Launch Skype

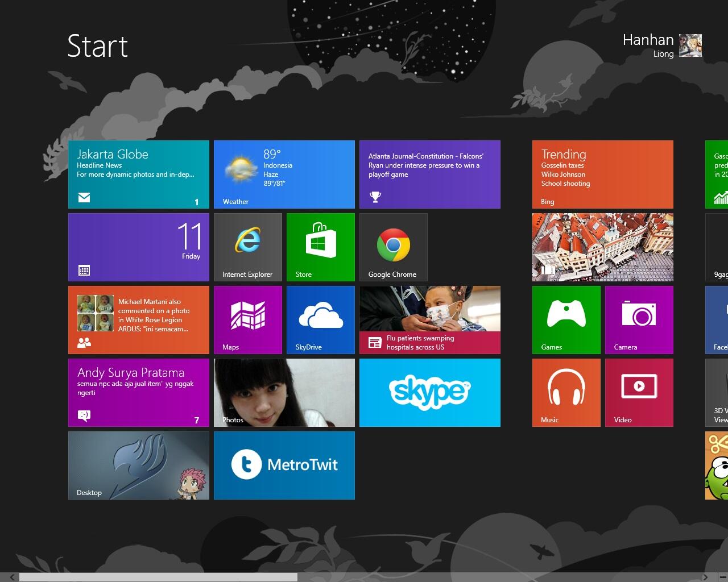(430, 393)
